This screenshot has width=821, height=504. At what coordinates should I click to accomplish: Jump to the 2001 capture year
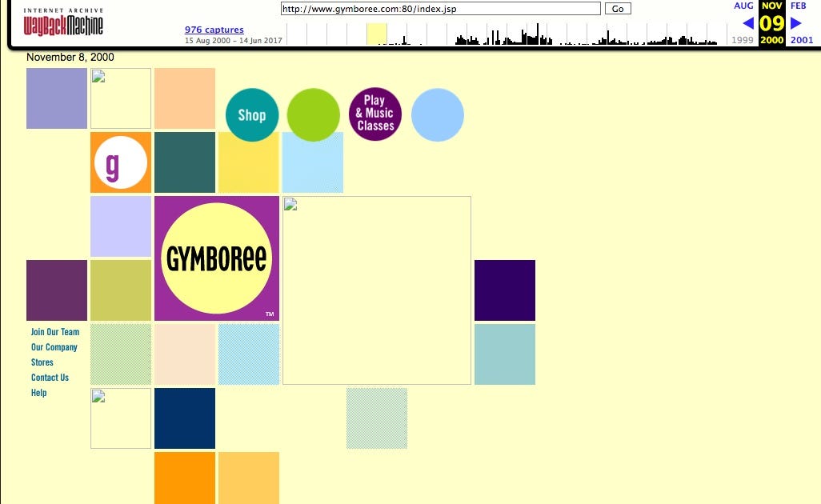[802, 40]
